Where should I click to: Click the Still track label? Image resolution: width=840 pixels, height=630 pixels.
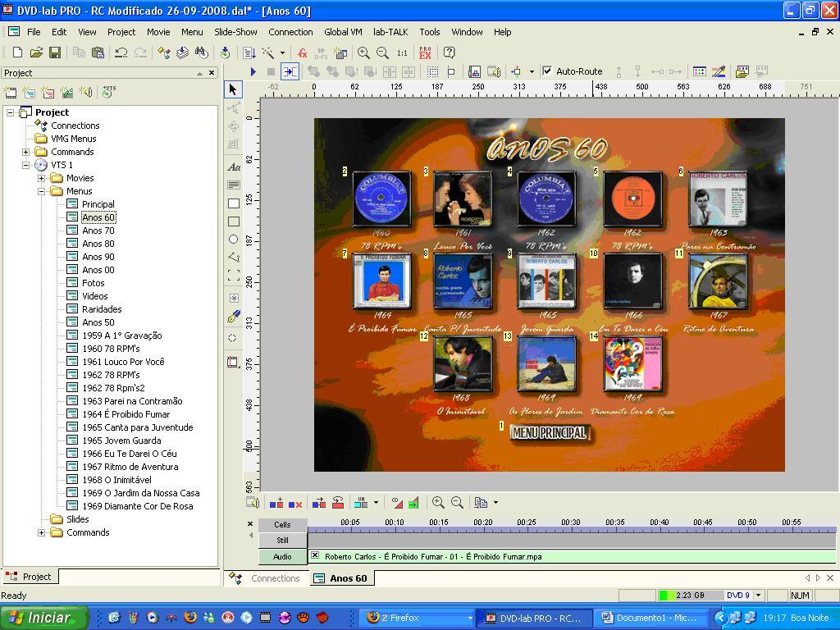pyautogui.click(x=282, y=541)
